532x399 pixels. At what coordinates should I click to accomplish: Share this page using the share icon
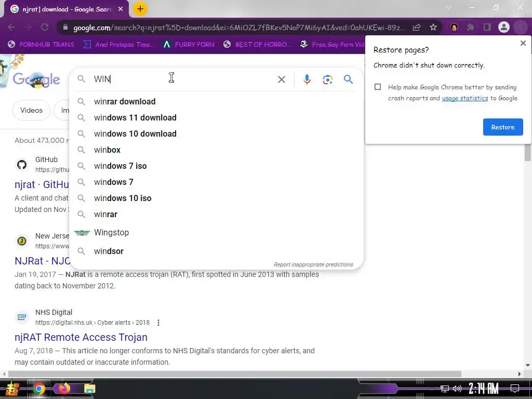pos(417,28)
